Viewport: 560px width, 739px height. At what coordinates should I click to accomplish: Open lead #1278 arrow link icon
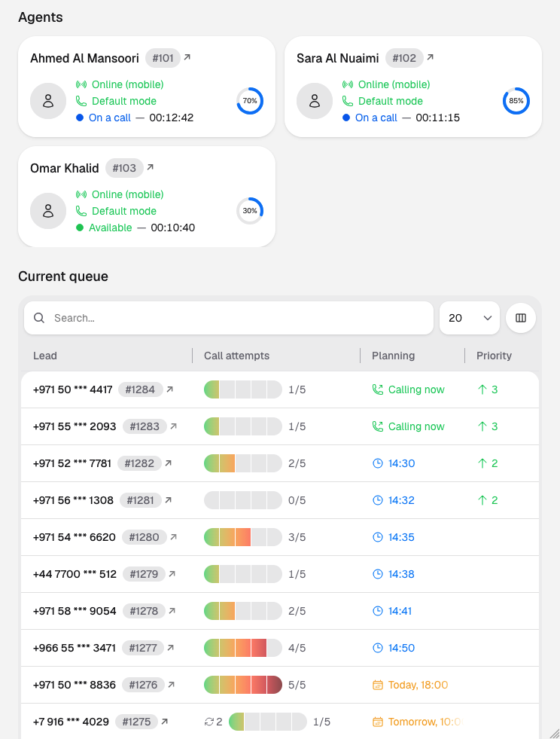pos(172,611)
